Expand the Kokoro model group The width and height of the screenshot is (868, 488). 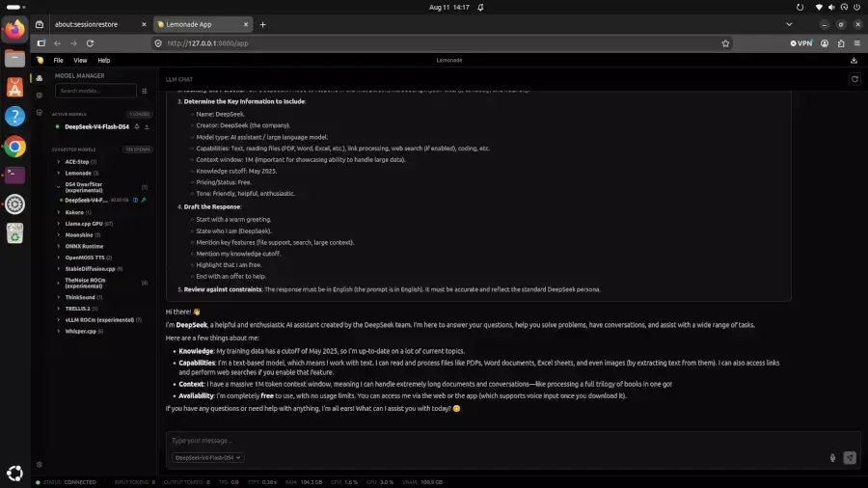(58, 212)
